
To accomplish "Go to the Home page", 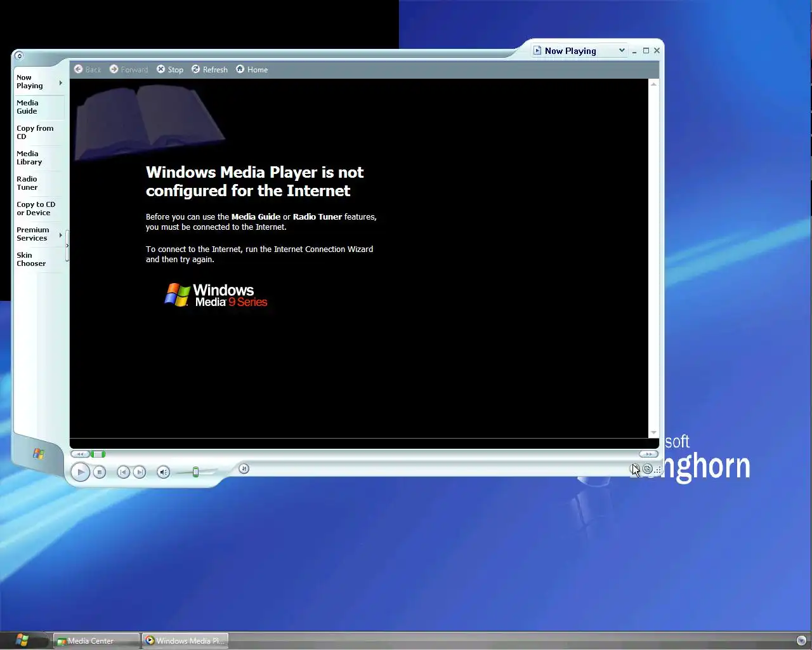I will (x=252, y=69).
